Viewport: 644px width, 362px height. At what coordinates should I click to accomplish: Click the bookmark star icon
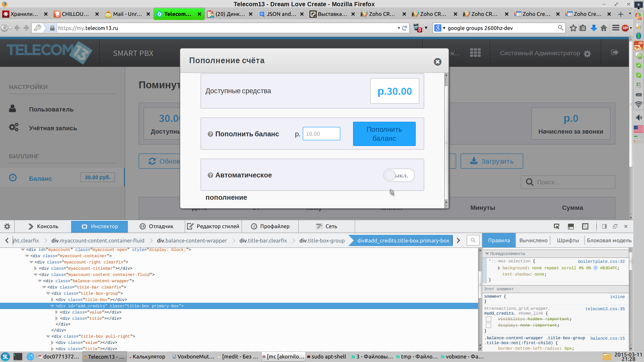point(573,28)
